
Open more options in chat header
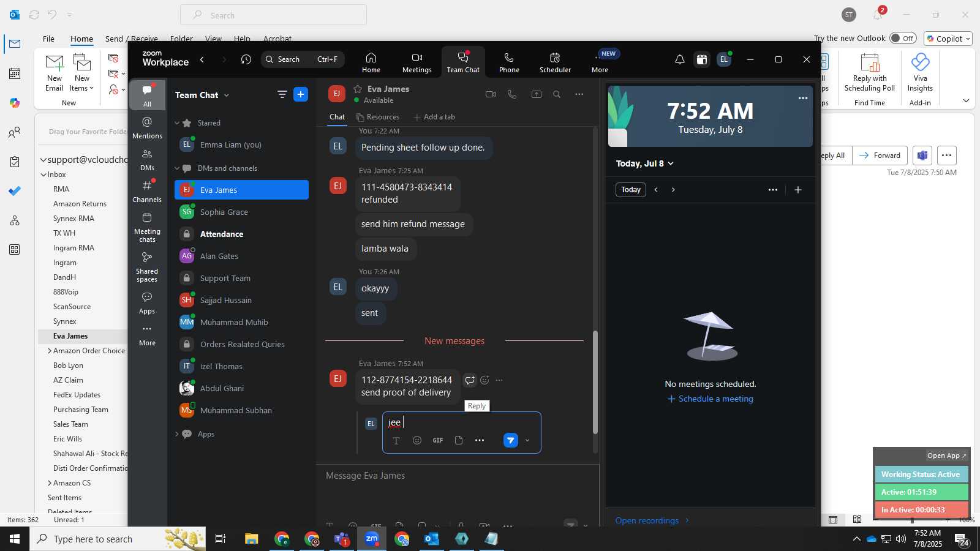click(x=579, y=94)
